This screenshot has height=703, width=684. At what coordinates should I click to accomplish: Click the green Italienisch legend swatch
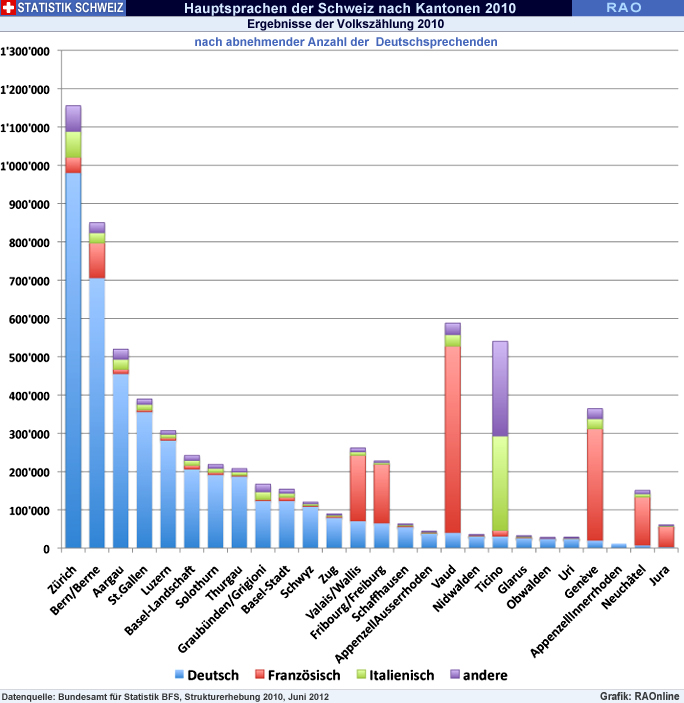pyautogui.click(x=361, y=675)
